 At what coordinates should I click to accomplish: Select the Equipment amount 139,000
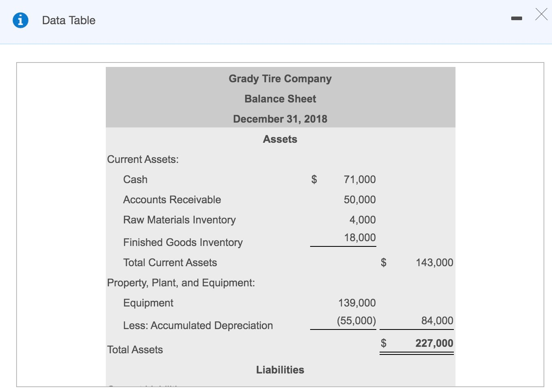[357, 302]
